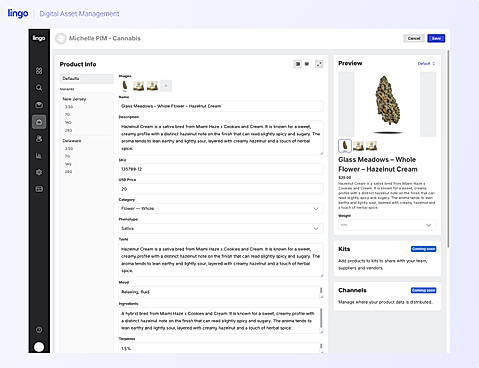Select the third thumbnail in Preview gallery
Viewport: 479px width, 368px height.
371,146
